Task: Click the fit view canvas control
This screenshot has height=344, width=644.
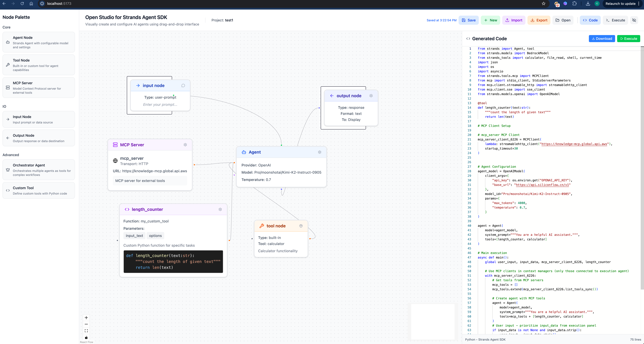Action: tap(86, 331)
